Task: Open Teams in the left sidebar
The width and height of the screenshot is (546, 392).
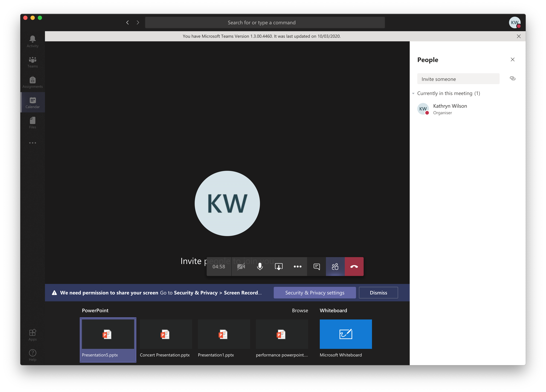Action: click(x=32, y=62)
